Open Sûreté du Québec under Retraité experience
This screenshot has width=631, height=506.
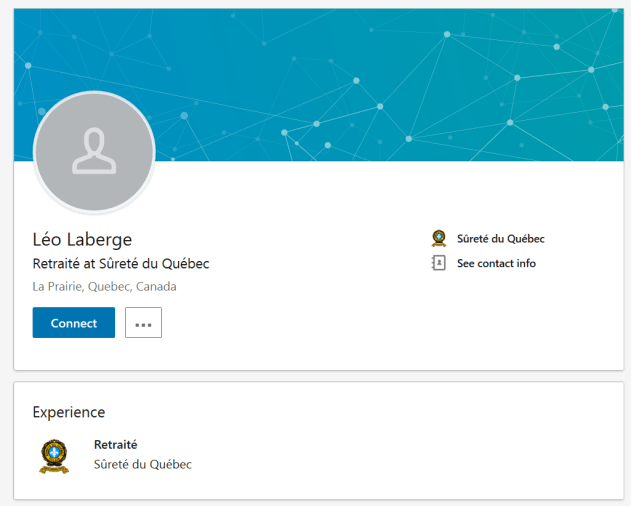pos(142,464)
